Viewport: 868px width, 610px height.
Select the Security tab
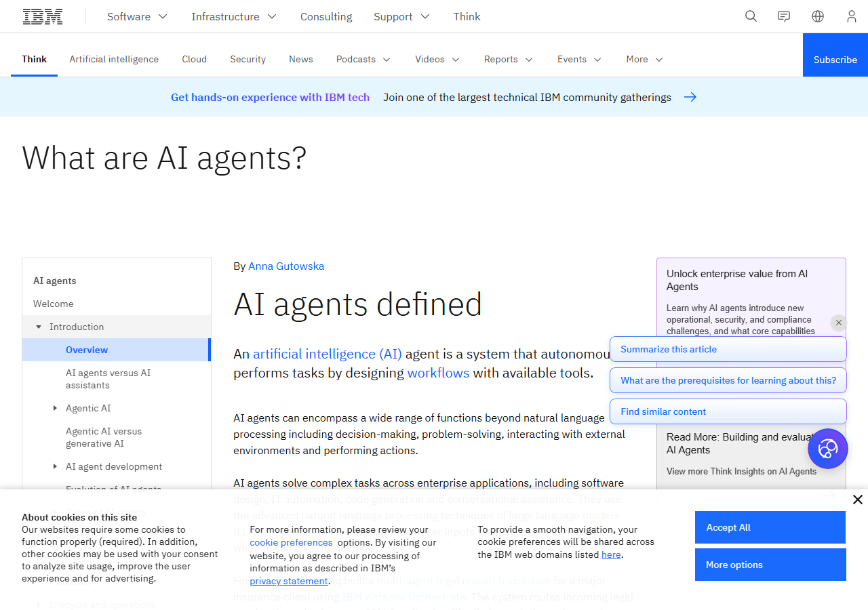248,59
